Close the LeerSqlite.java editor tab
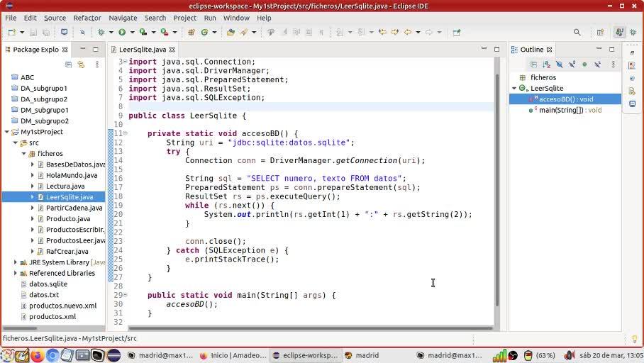This screenshot has height=363, width=644. coord(172,50)
